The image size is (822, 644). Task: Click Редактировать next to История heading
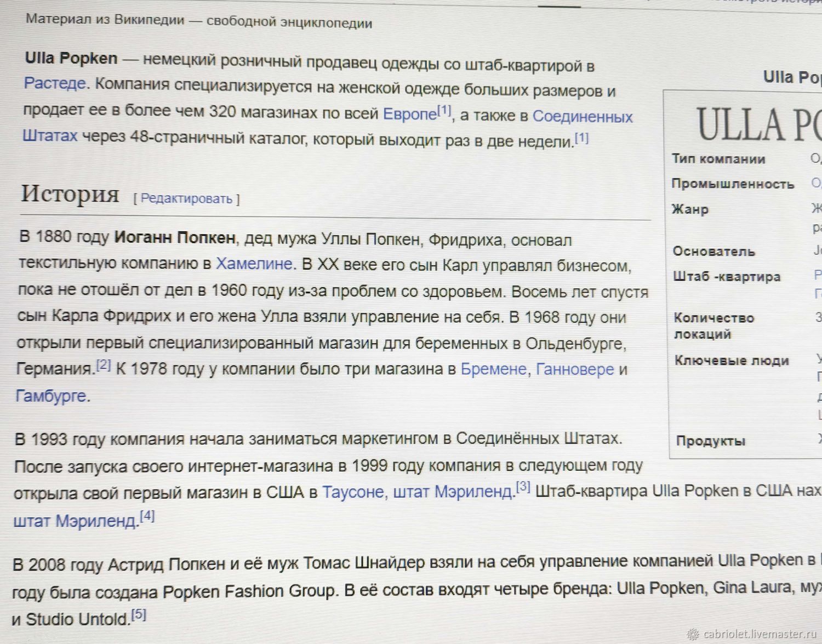click(x=186, y=198)
